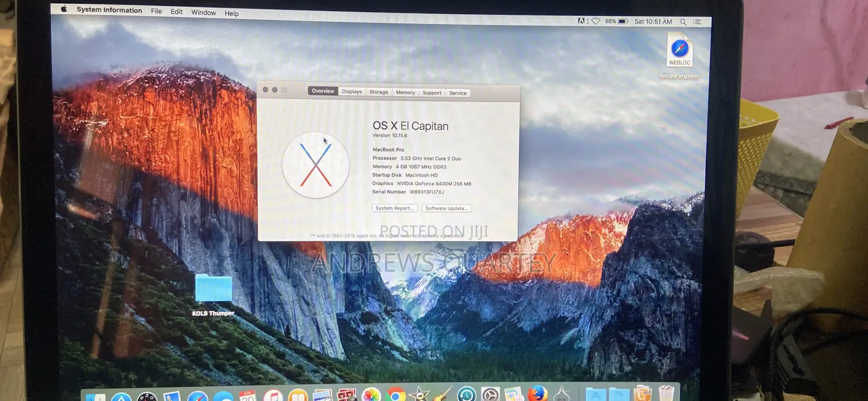Open the Window menu
The width and height of the screenshot is (868, 401).
pyautogui.click(x=204, y=12)
